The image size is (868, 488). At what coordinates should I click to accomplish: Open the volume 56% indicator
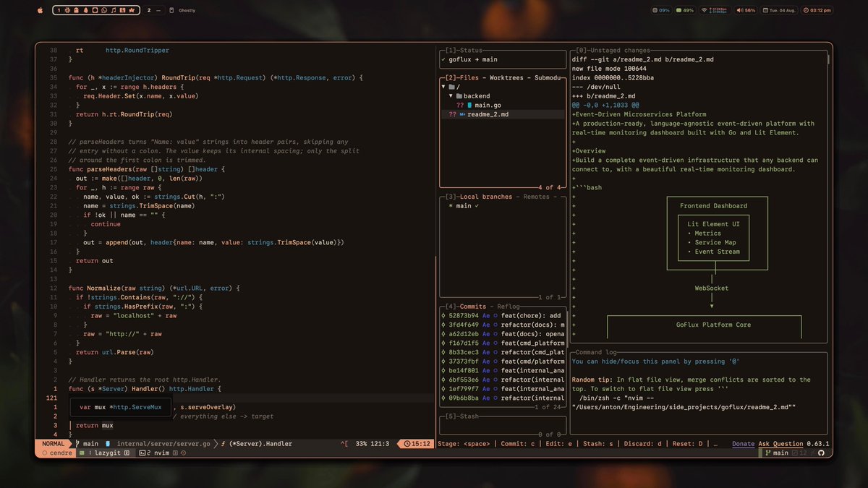[746, 10]
